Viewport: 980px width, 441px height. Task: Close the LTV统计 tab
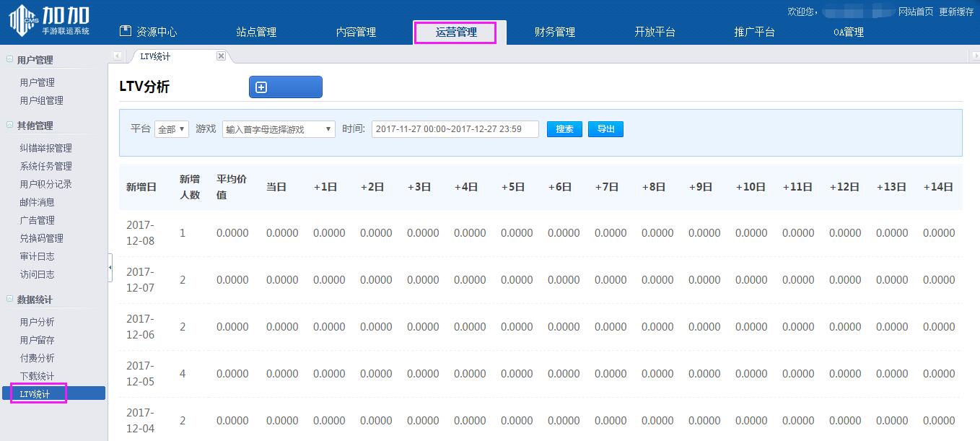[221, 56]
